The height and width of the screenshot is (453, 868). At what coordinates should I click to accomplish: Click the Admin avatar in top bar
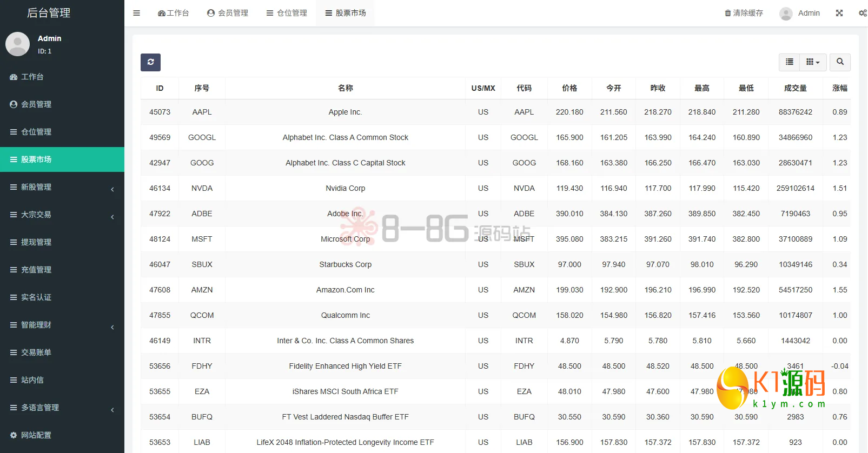click(786, 14)
